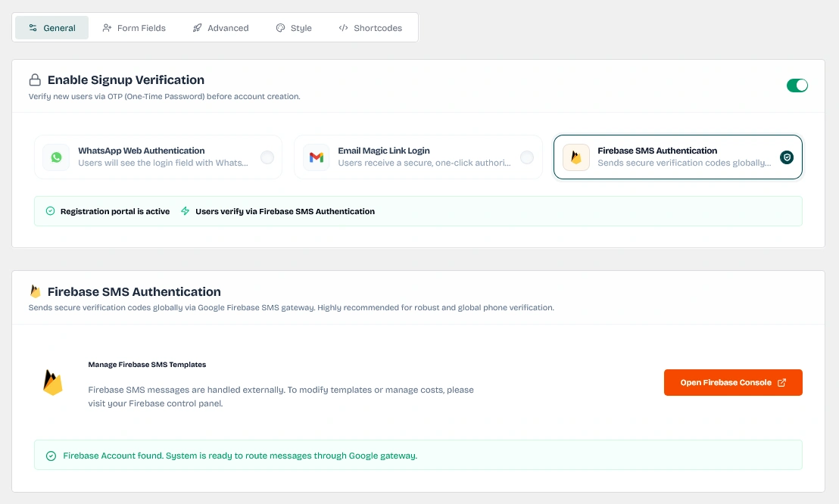The width and height of the screenshot is (839, 504).
Task: Click the Firebase SMS Authentication card title
Action: pos(657,151)
